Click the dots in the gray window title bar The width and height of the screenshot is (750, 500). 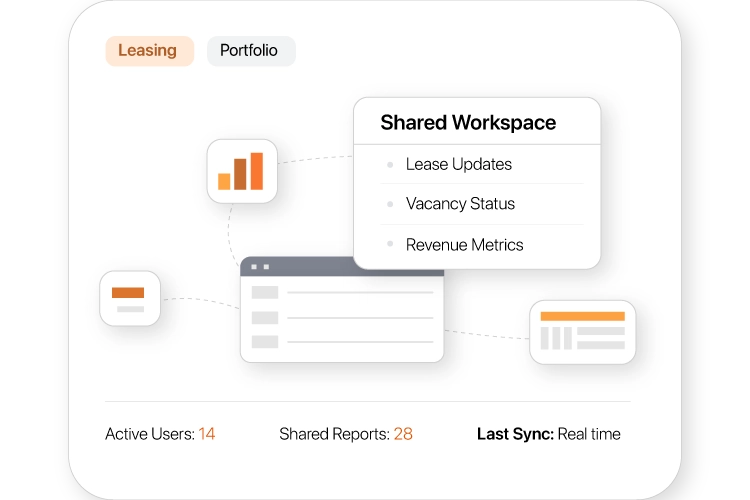(x=261, y=267)
